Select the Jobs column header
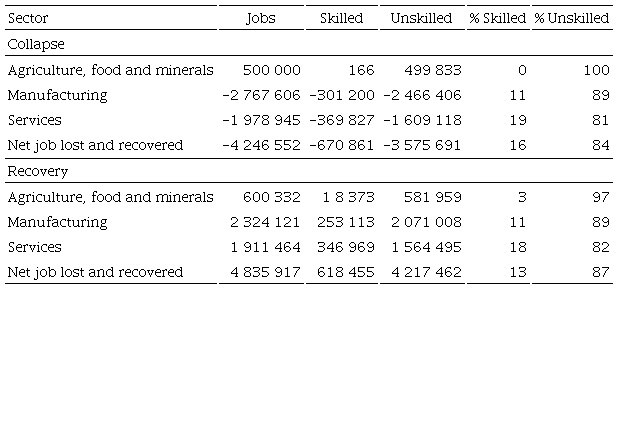This screenshot has height=442, width=618. (x=261, y=19)
